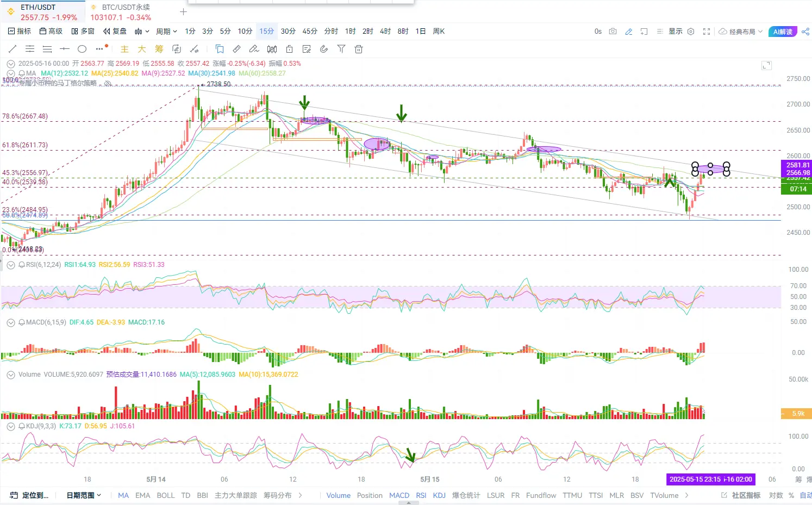Select the ruler measure tool
This screenshot has height=505, width=812.
click(236, 49)
